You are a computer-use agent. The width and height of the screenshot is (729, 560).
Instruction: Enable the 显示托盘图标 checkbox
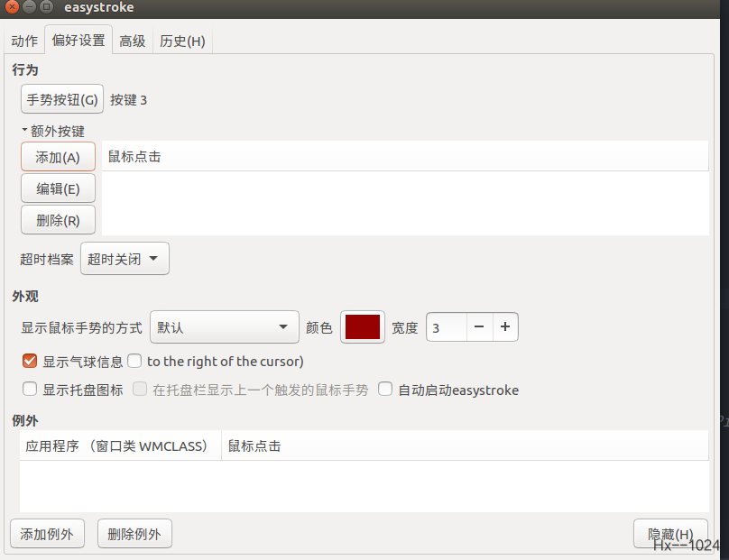(x=30, y=389)
